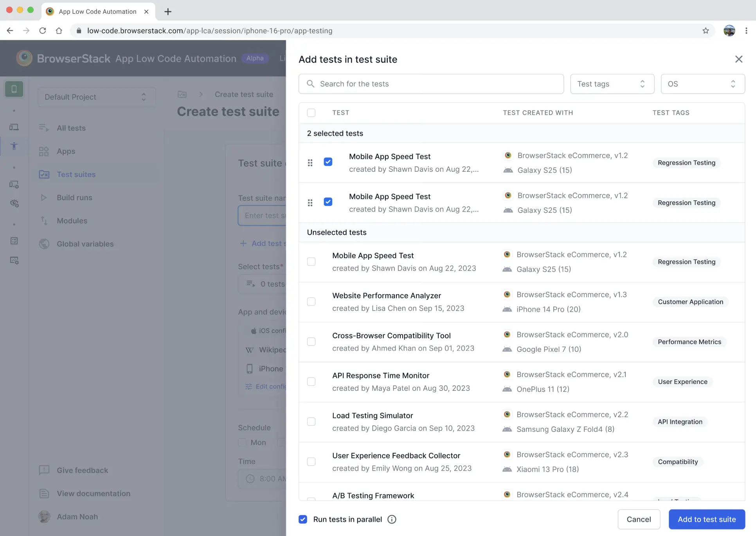Click the Add to test suite button

click(x=707, y=519)
